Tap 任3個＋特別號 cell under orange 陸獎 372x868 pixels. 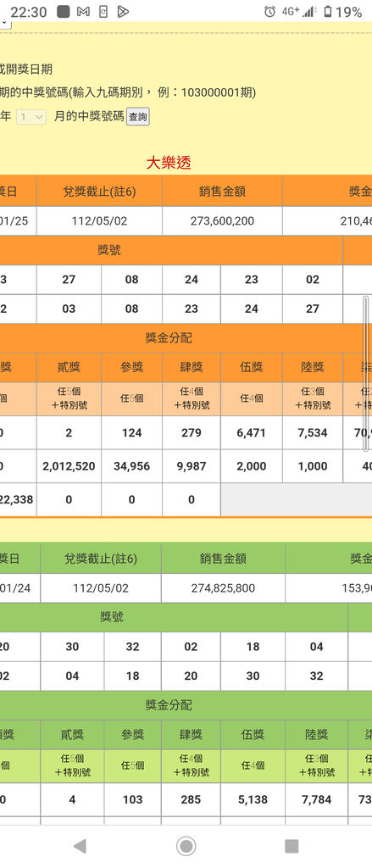(313, 398)
